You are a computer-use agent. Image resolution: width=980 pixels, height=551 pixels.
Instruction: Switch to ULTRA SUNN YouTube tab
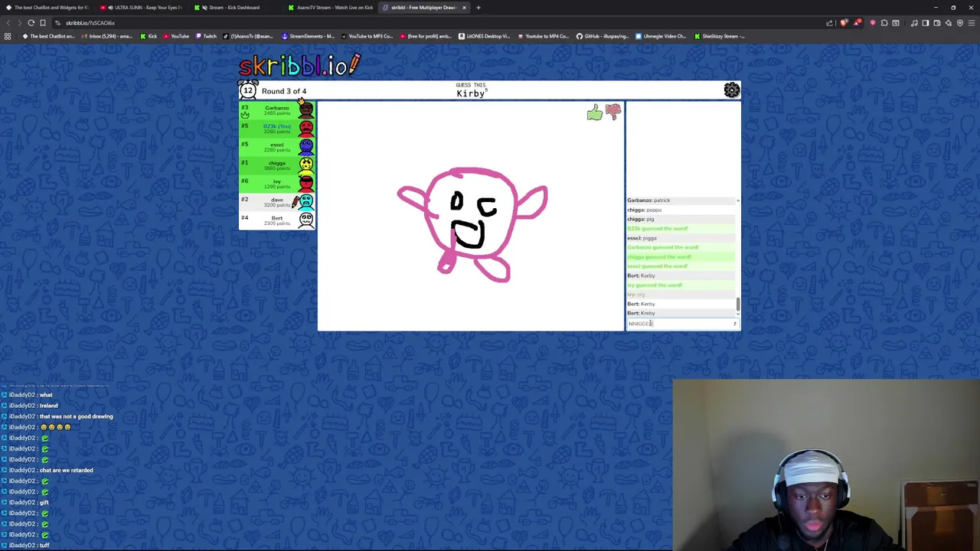pyautogui.click(x=142, y=8)
